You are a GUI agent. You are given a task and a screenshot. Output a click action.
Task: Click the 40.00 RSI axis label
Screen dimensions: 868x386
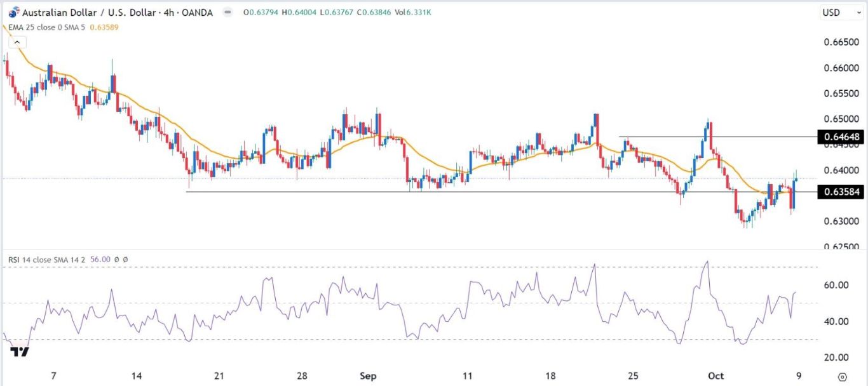836,321
